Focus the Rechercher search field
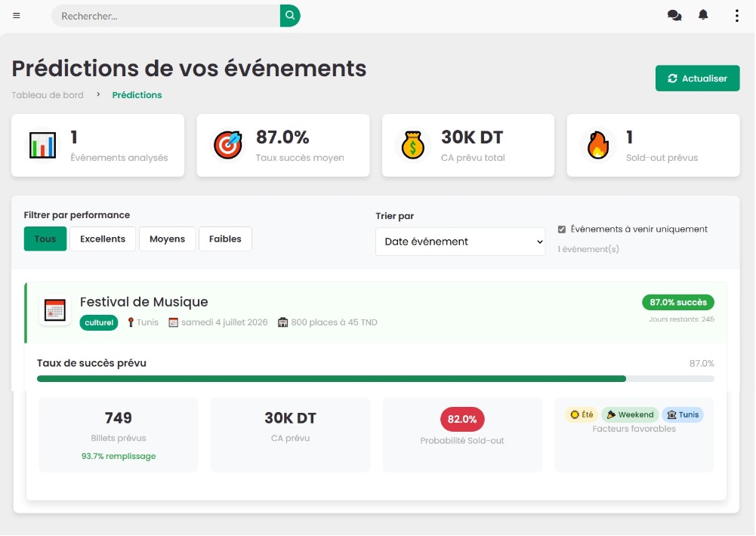The height and width of the screenshot is (536, 756). [166, 16]
